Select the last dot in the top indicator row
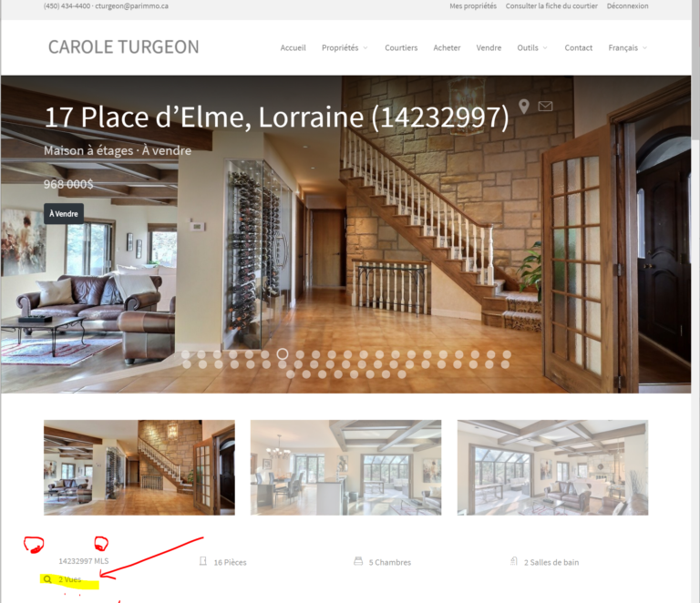Viewport: 700px width, 603px height. click(507, 354)
